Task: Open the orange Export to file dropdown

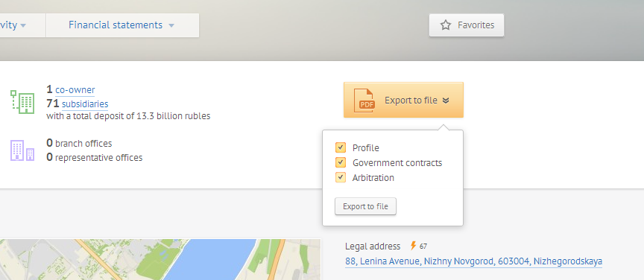Action: [403, 101]
